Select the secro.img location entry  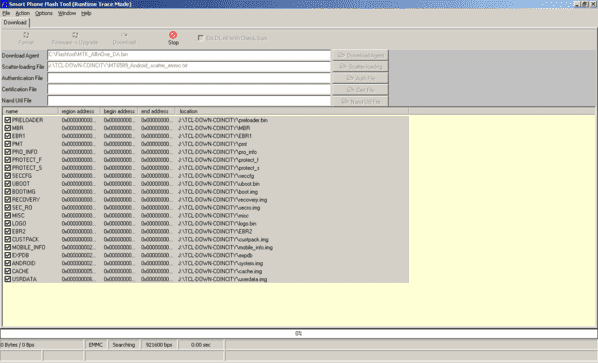point(219,208)
